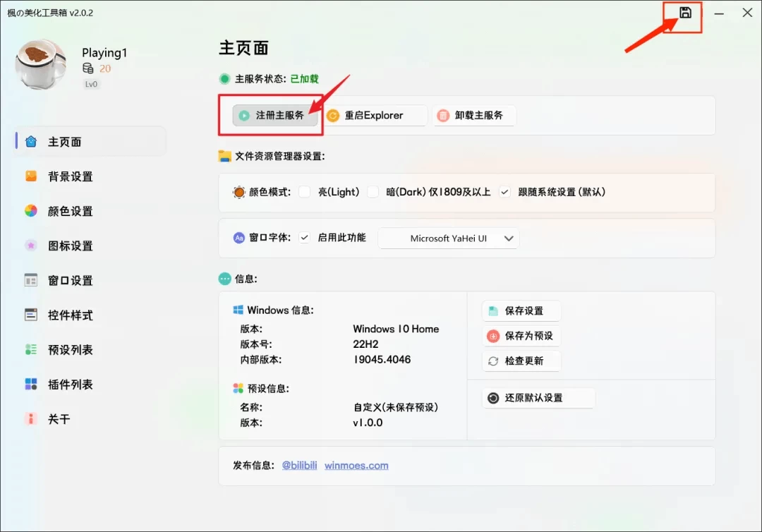The height and width of the screenshot is (532, 762).
Task: Click the red info icon for 关于
Action: tap(31, 419)
